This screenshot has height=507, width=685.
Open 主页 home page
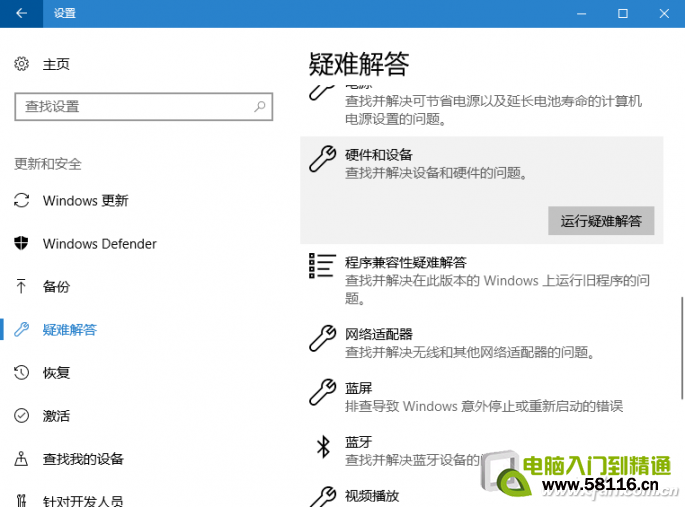point(56,64)
